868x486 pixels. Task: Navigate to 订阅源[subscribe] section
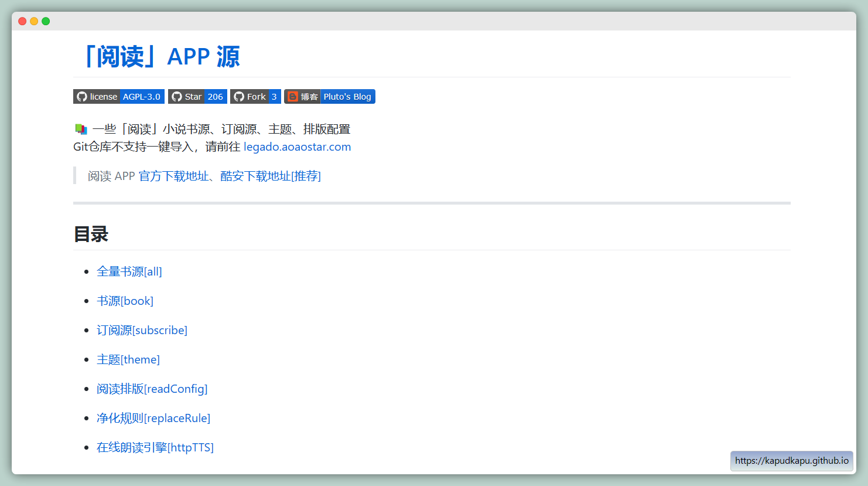[x=142, y=330]
